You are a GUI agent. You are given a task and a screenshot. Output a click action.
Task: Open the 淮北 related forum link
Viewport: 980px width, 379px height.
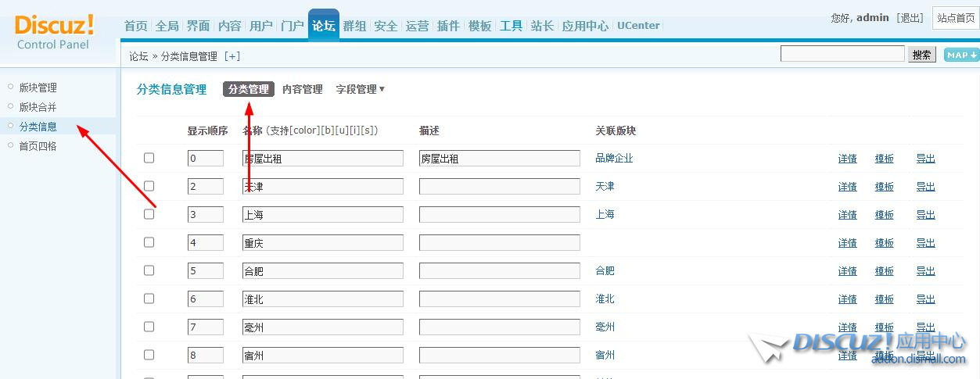tap(605, 299)
